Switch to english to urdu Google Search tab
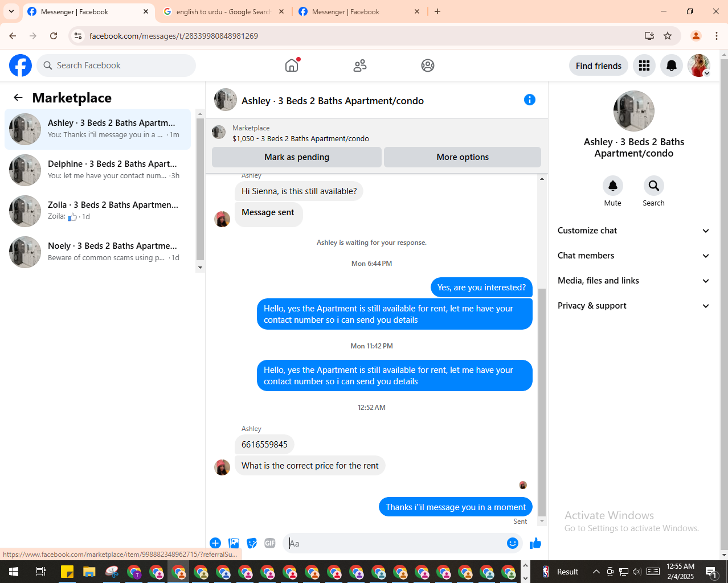This screenshot has width=728, height=583. coord(223,11)
